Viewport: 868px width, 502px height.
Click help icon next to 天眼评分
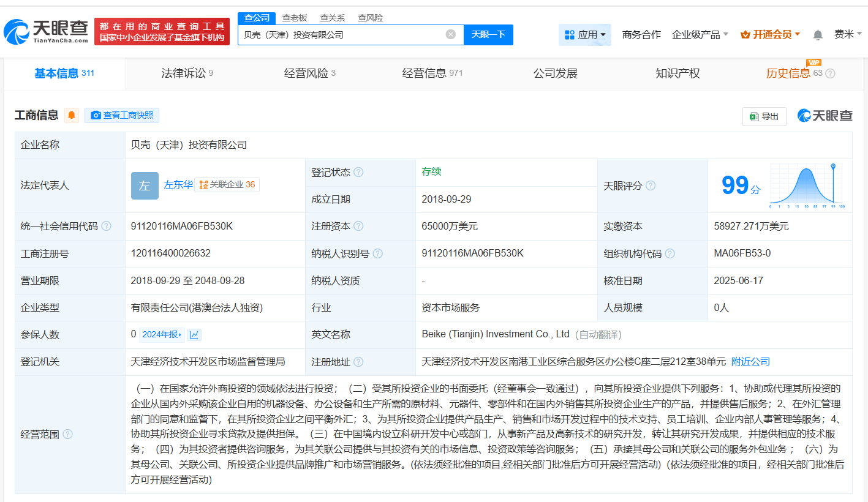pos(651,185)
